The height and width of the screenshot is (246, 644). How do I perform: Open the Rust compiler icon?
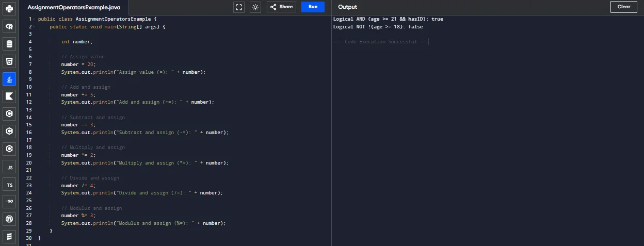point(9,220)
